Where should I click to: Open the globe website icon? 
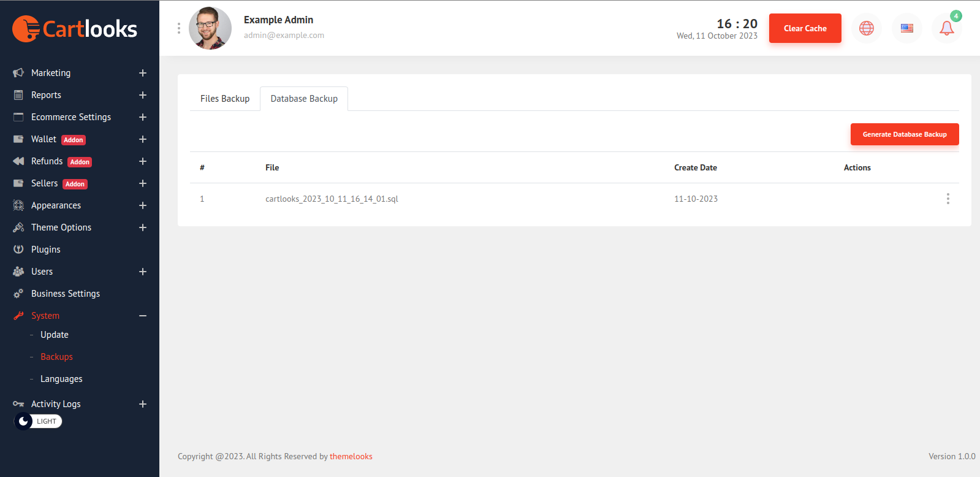coord(867,28)
